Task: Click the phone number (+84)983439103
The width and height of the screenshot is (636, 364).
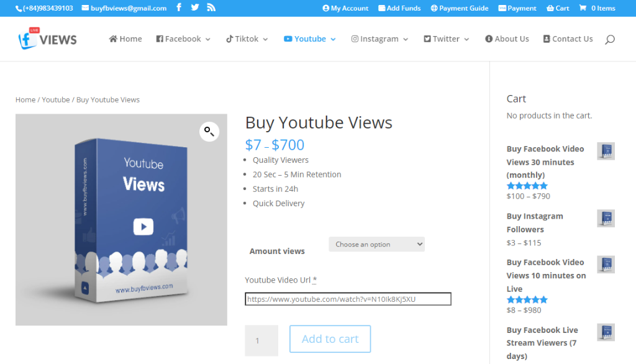Action: coord(44,8)
